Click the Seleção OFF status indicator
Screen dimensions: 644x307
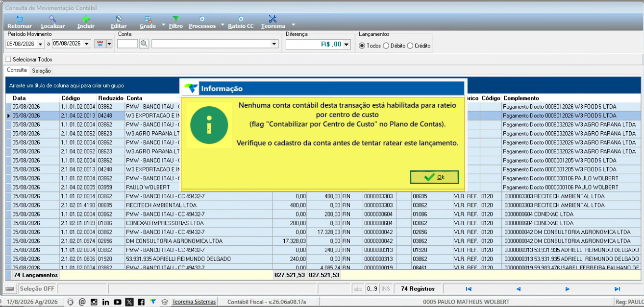(x=37, y=288)
